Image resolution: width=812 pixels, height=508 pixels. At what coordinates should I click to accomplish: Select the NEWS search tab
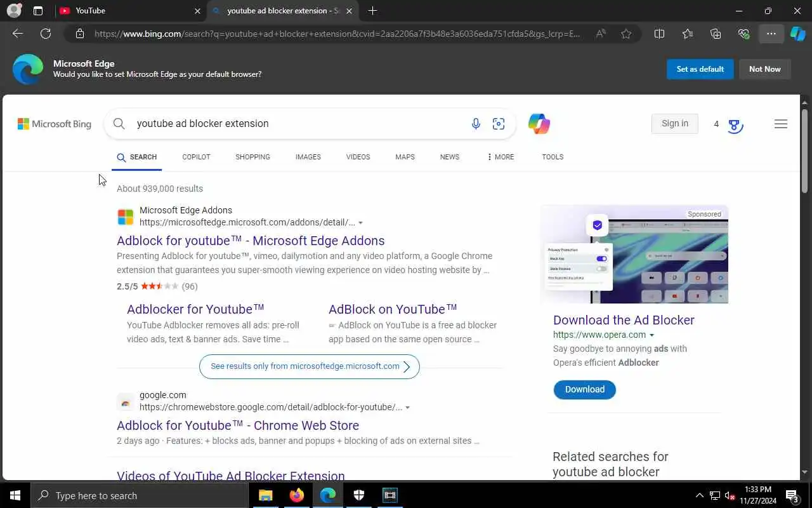449,157
